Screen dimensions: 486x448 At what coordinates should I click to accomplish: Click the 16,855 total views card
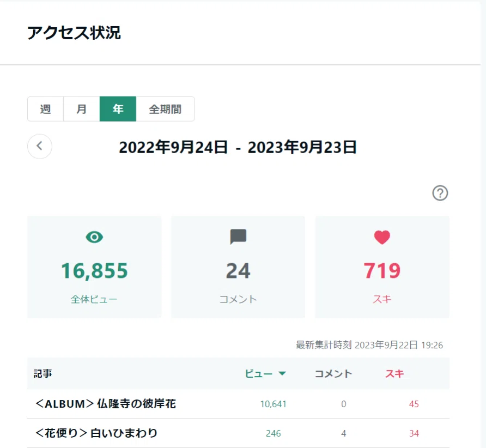click(x=94, y=267)
